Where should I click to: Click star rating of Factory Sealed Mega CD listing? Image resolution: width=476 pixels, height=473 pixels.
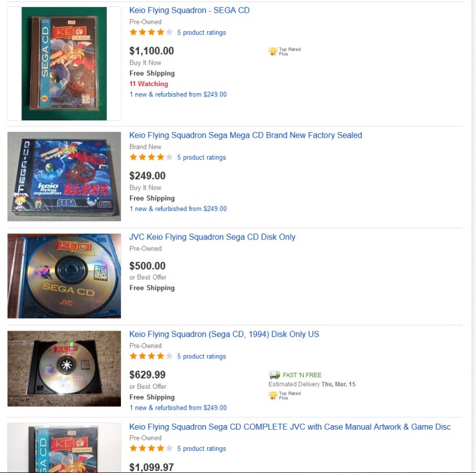click(x=151, y=157)
